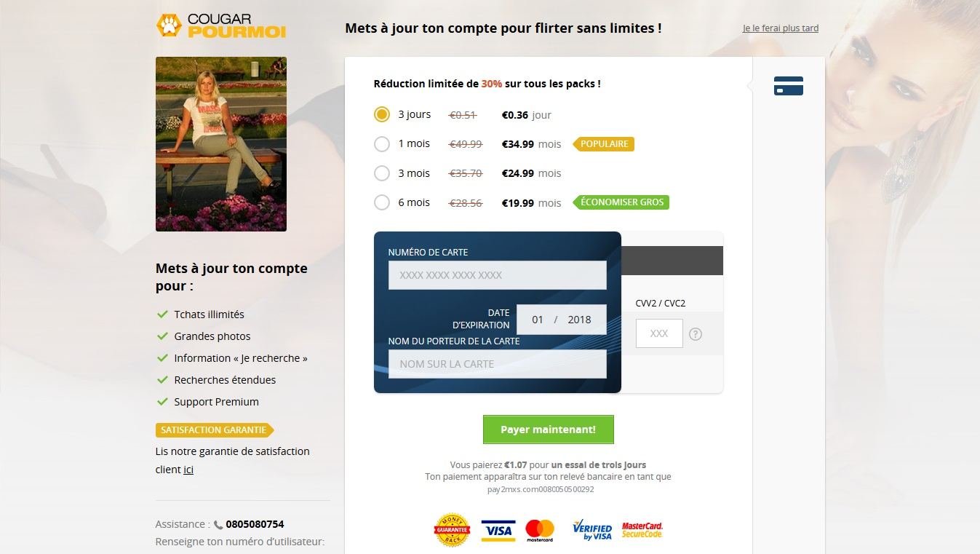The width and height of the screenshot is (980, 554).
Task: Click the CVV2 help question mark icon
Action: click(x=696, y=334)
